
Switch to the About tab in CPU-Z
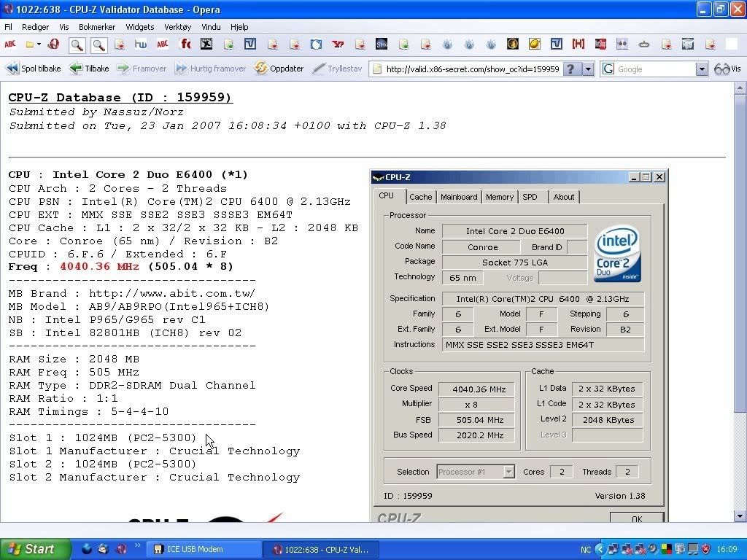pyautogui.click(x=564, y=197)
